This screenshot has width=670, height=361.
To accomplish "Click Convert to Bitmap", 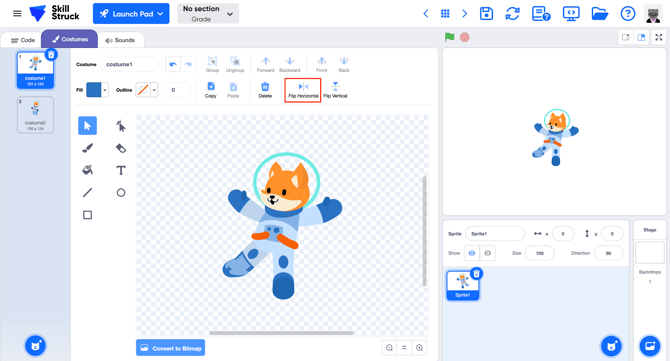I will coord(170,348).
